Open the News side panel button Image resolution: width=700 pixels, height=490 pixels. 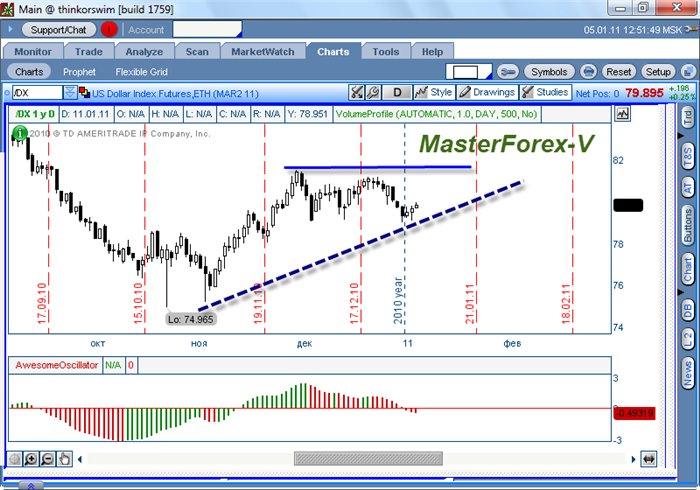pyautogui.click(x=688, y=374)
